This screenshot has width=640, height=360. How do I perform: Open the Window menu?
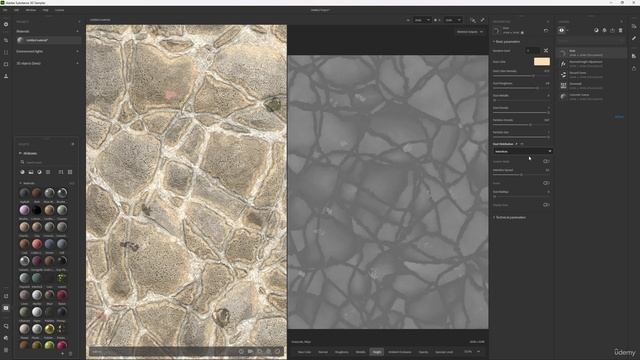click(31, 10)
